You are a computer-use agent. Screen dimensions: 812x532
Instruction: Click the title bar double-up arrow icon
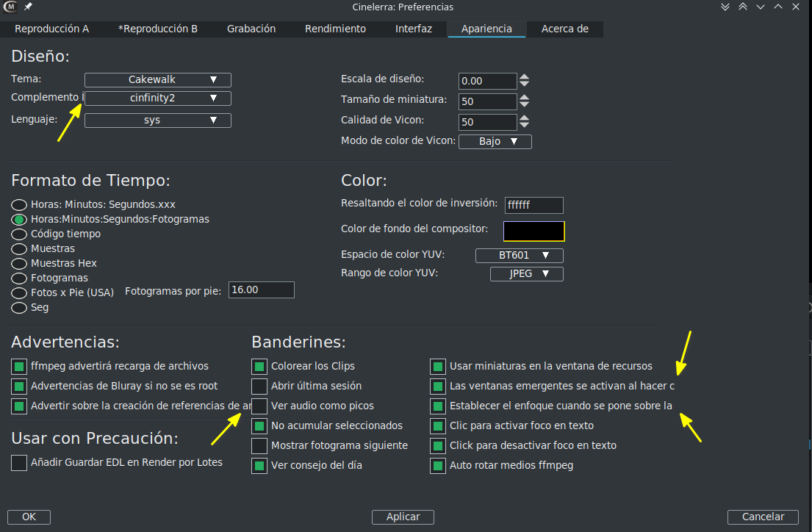743,7
